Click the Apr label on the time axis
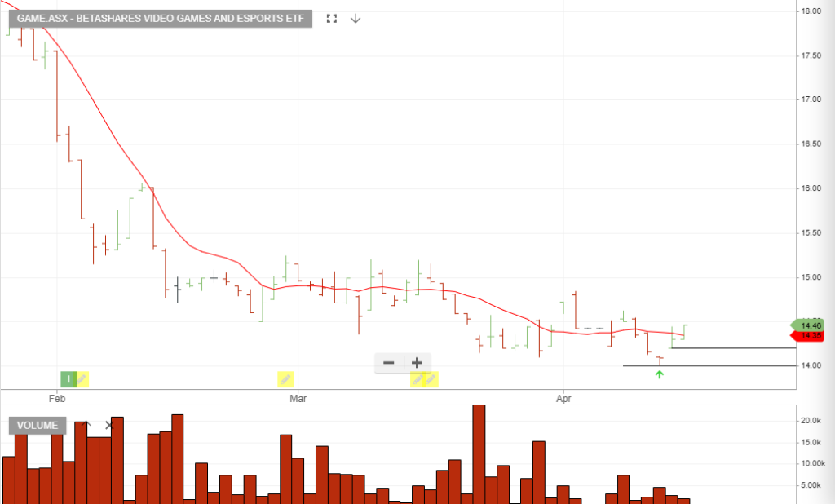 [x=563, y=400]
